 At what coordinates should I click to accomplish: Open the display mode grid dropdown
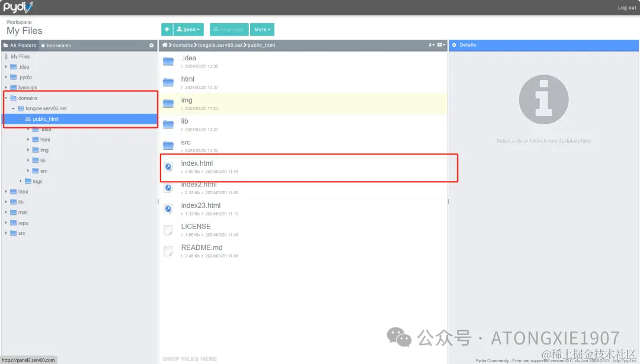[x=441, y=45]
